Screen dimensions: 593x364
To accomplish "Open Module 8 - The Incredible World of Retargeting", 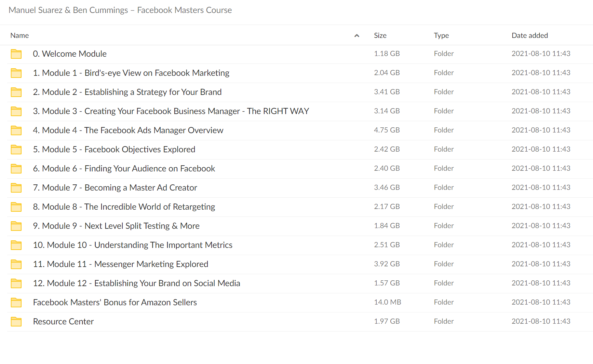I will click(124, 207).
